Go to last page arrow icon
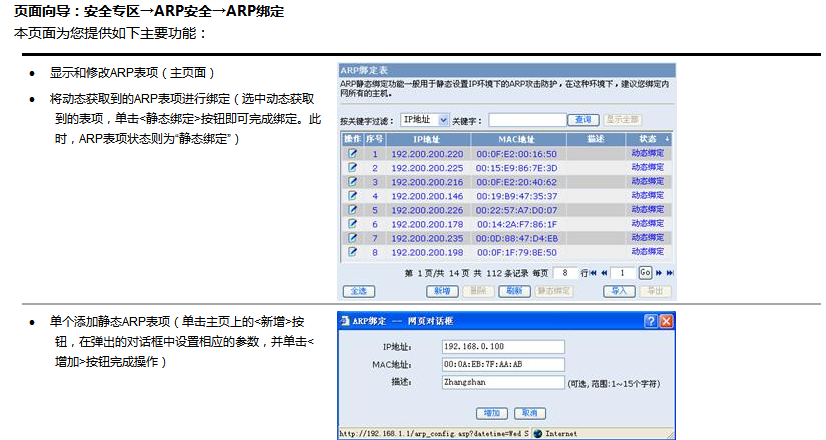 tap(670, 273)
